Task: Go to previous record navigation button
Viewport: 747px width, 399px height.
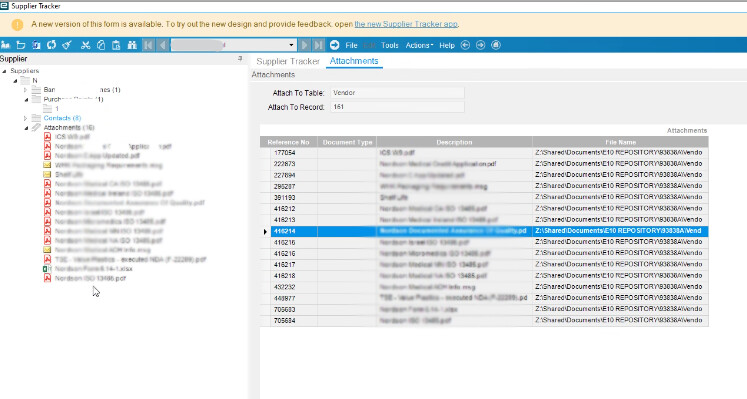Action: coord(162,45)
